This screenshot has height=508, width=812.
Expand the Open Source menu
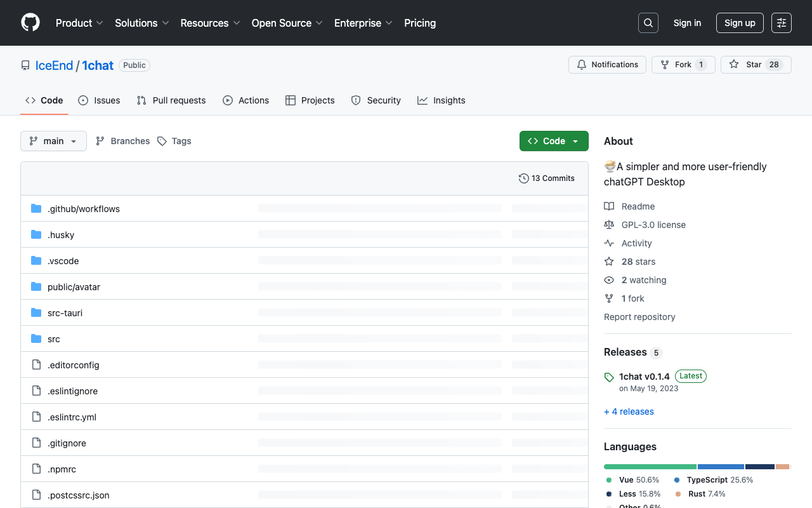coord(287,23)
